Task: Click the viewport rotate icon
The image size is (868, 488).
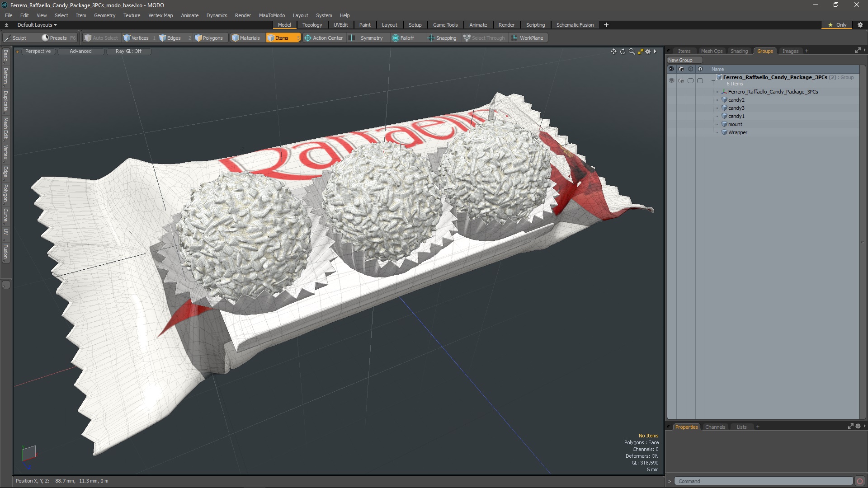Action: [x=623, y=52]
